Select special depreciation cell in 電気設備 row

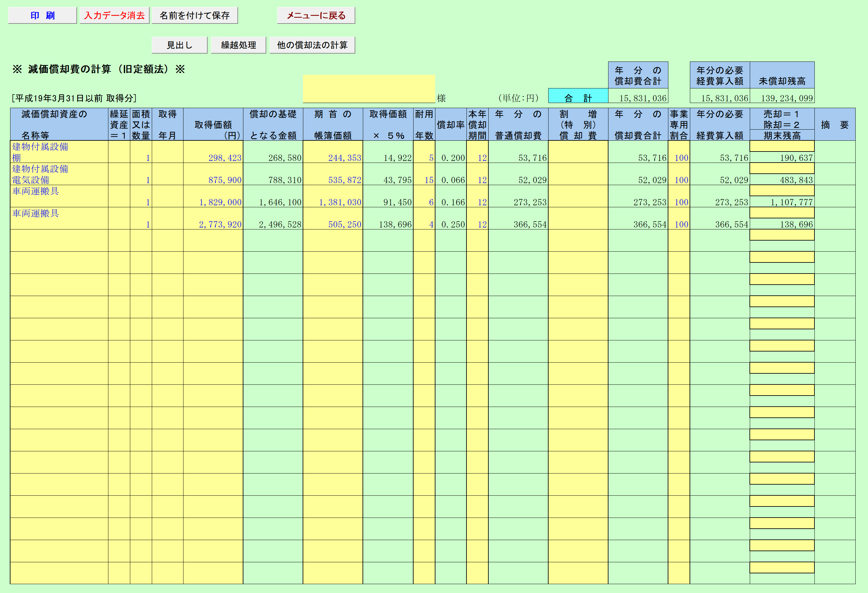coord(578,174)
